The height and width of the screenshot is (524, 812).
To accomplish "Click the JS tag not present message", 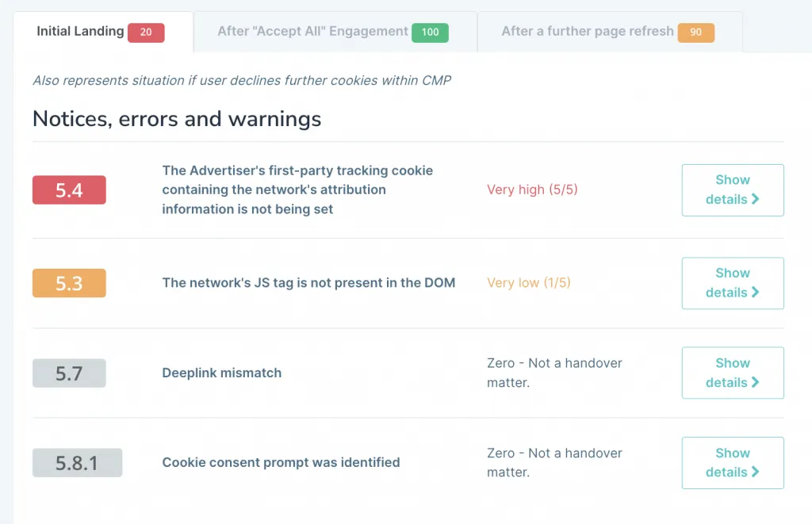I will (308, 282).
